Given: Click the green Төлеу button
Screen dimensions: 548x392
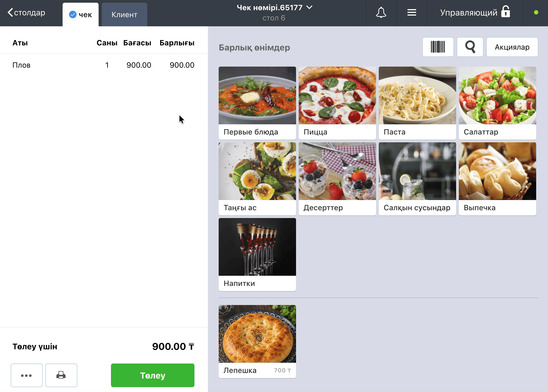Looking at the screenshot, I should 153,375.
